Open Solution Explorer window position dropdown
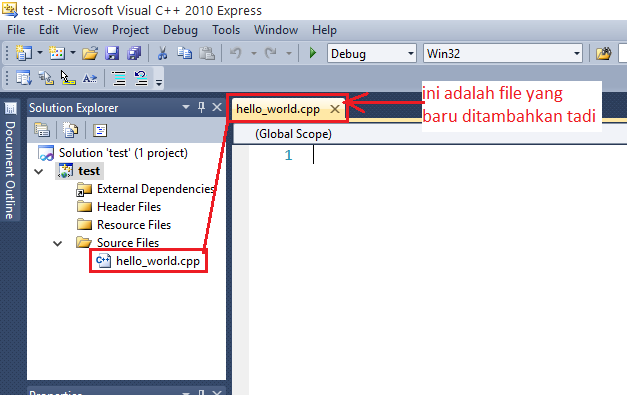627x395 pixels. tap(186, 107)
